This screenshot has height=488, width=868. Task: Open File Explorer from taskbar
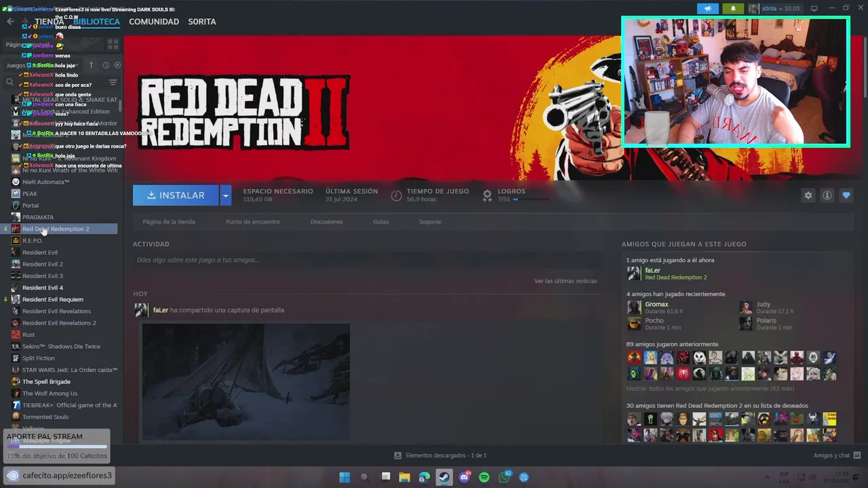pyautogui.click(x=405, y=476)
